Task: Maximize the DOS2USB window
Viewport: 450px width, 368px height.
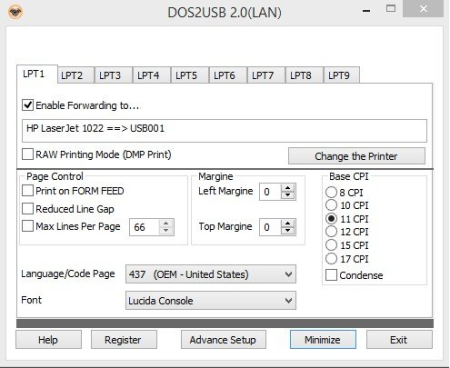Action: [391, 9]
